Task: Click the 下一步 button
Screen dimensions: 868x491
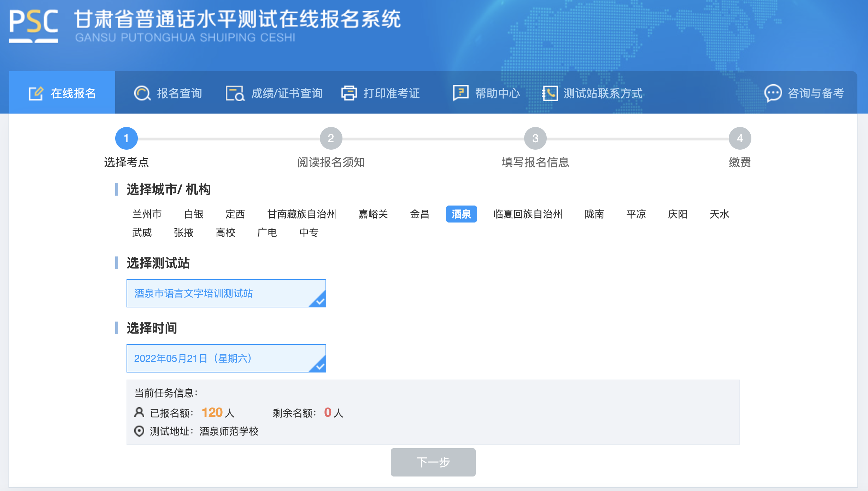Action: (x=433, y=462)
